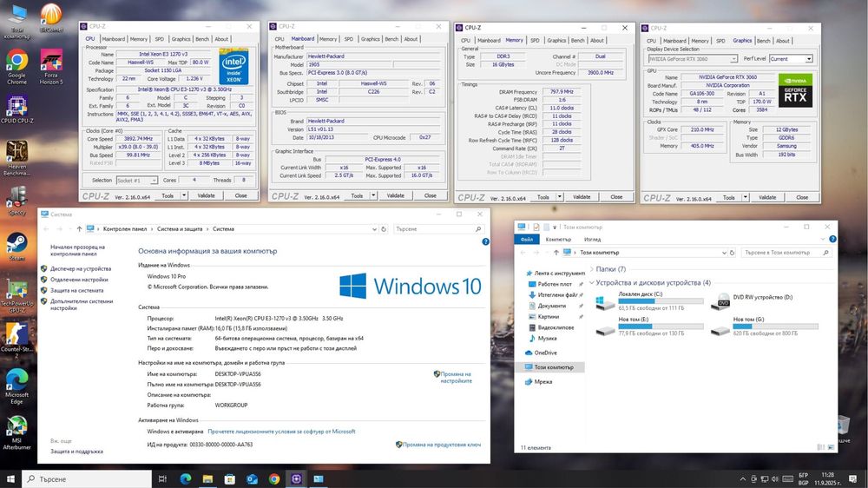This screenshot has height=488, width=868.
Task: Switch to Memory tab in CPU-Z Mainboard window
Action: (328, 39)
